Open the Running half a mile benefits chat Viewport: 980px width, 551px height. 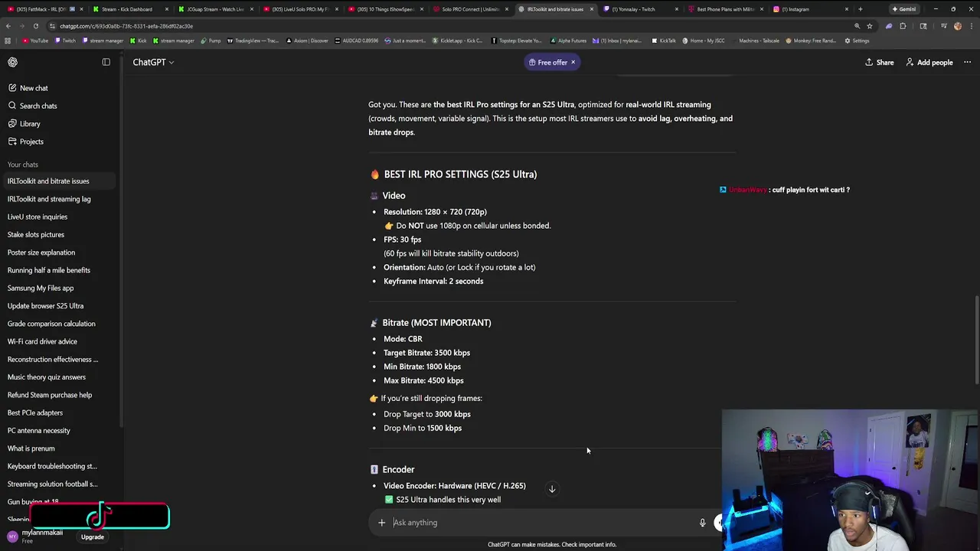[60, 270]
